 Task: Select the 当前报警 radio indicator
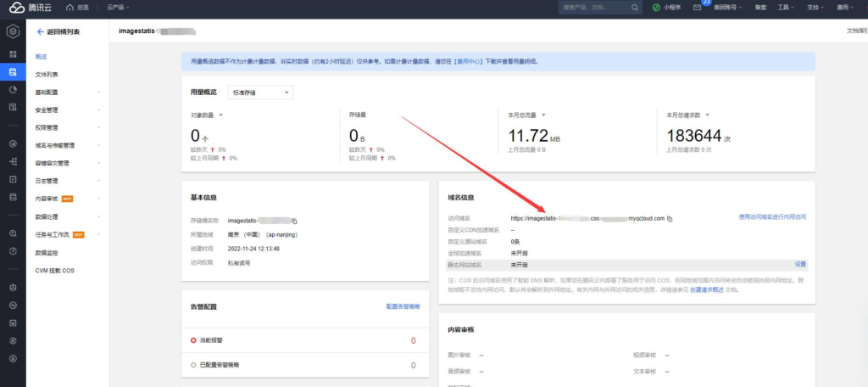(193, 340)
